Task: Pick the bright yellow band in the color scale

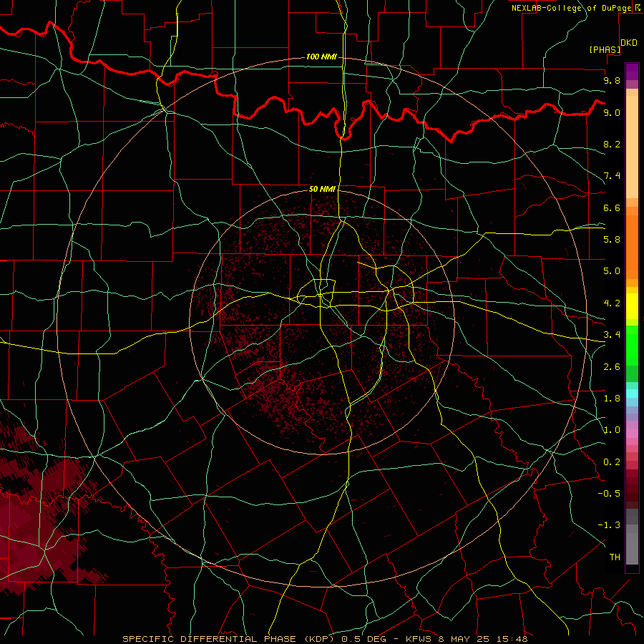Action: click(x=632, y=306)
